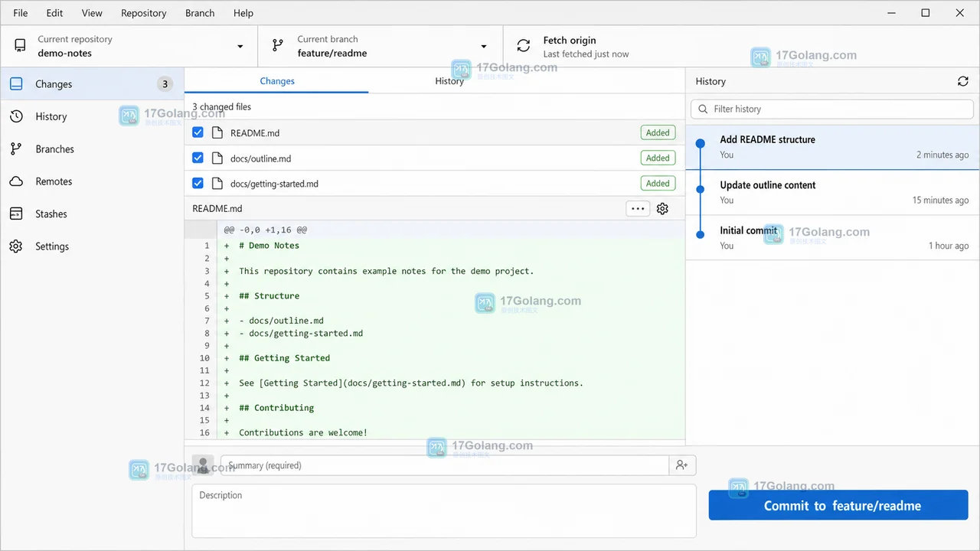Image resolution: width=980 pixels, height=551 pixels.
Task: Switch to the Changes tab
Action: (x=277, y=81)
